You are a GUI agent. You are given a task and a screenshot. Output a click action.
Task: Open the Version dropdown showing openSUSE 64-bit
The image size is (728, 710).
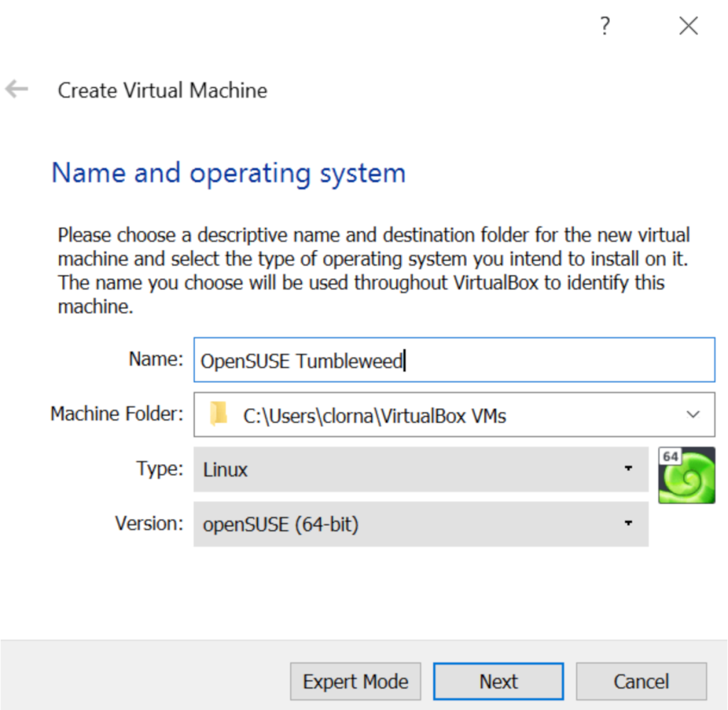point(628,524)
